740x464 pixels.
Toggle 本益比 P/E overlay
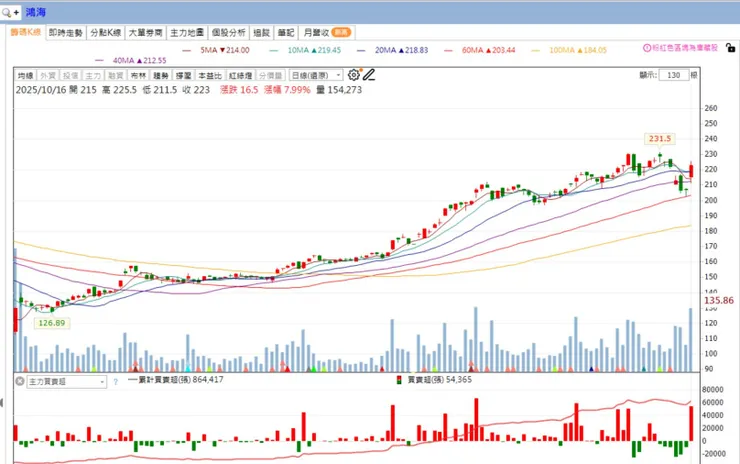210,76
